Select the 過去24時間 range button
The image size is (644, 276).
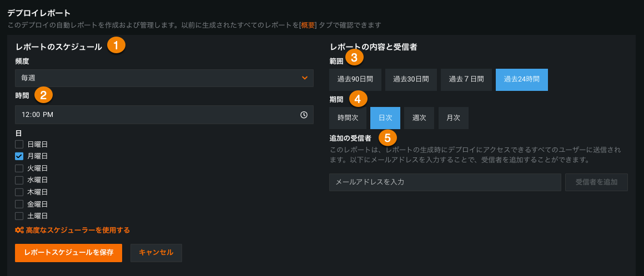click(521, 79)
